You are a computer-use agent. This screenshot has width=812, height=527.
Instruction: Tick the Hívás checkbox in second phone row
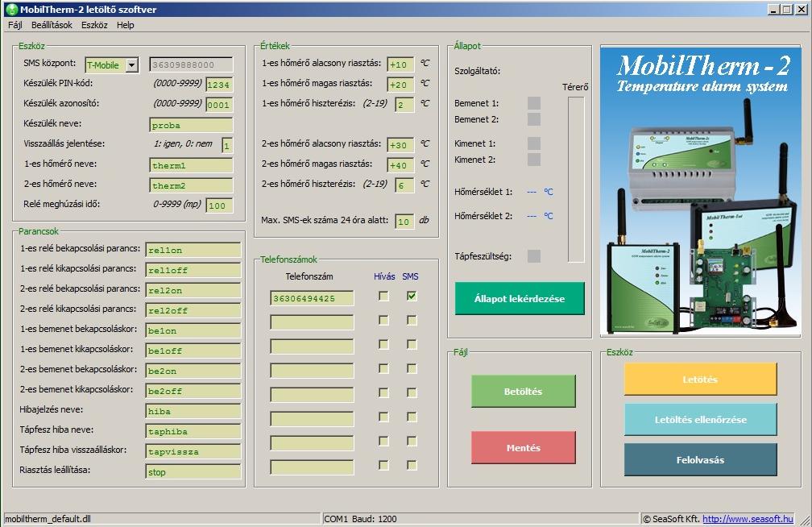pos(383,320)
